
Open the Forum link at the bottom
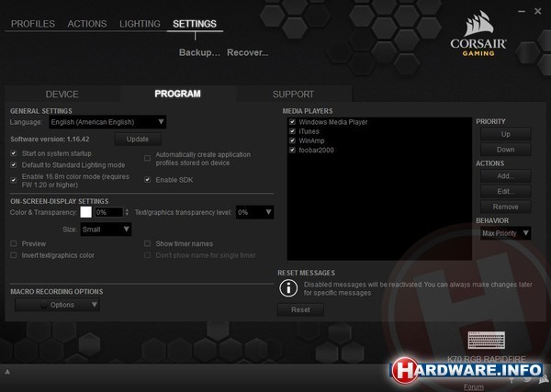coord(474,386)
